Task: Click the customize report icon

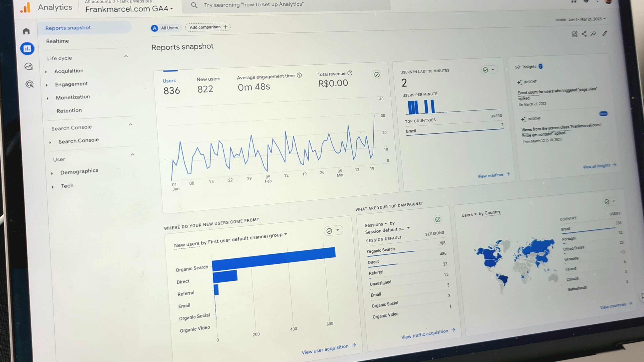Action: pyautogui.click(x=574, y=34)
